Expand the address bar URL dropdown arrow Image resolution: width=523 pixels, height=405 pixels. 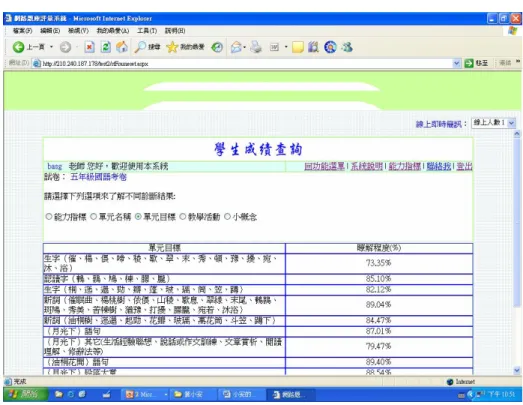[456, 63]
